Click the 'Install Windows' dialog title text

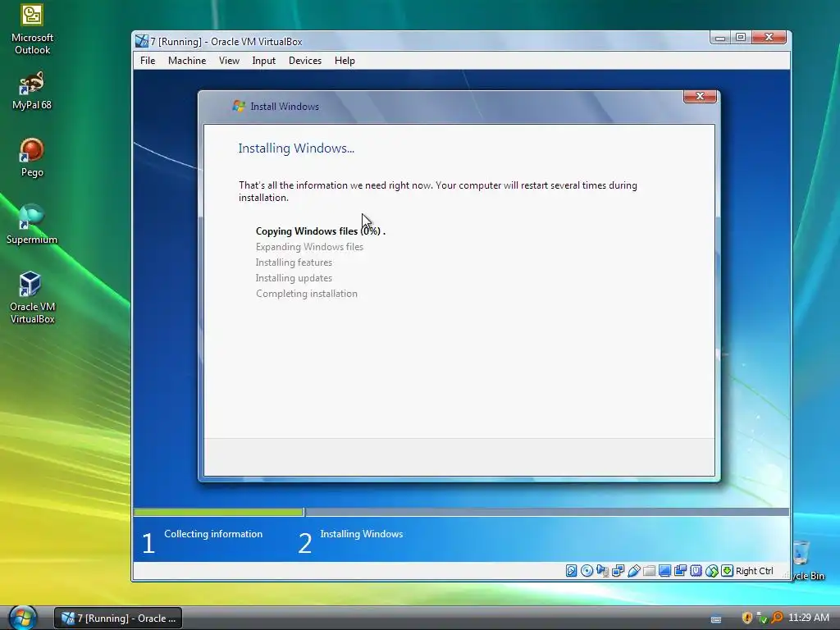285,106
